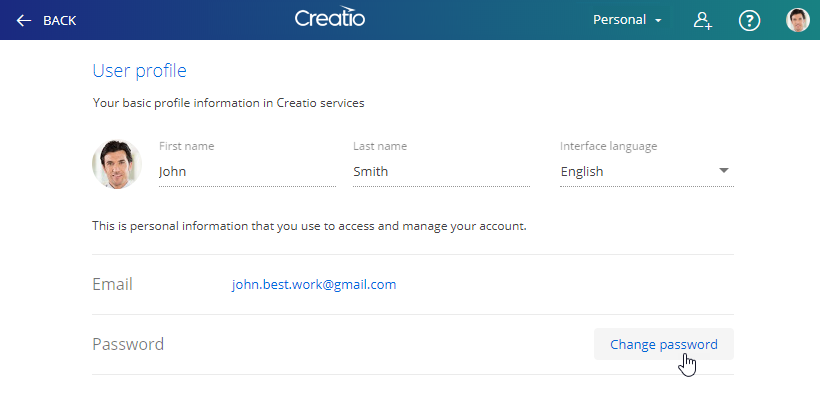The height and width of the screenshot is (412, 820).
Task: Focus the First name field containing John
Action: pyautogui.click(x=247, y=171)
